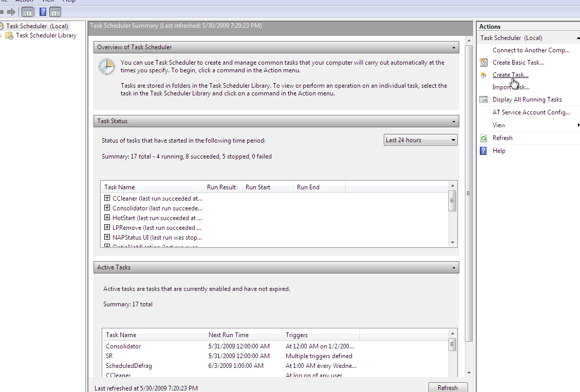Click the Refresh button at the bottom

tap(447, 387)
